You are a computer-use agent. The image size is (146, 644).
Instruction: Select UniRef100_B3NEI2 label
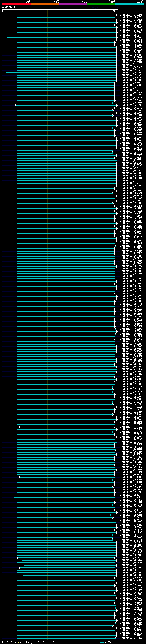click(x=131, y=98)
